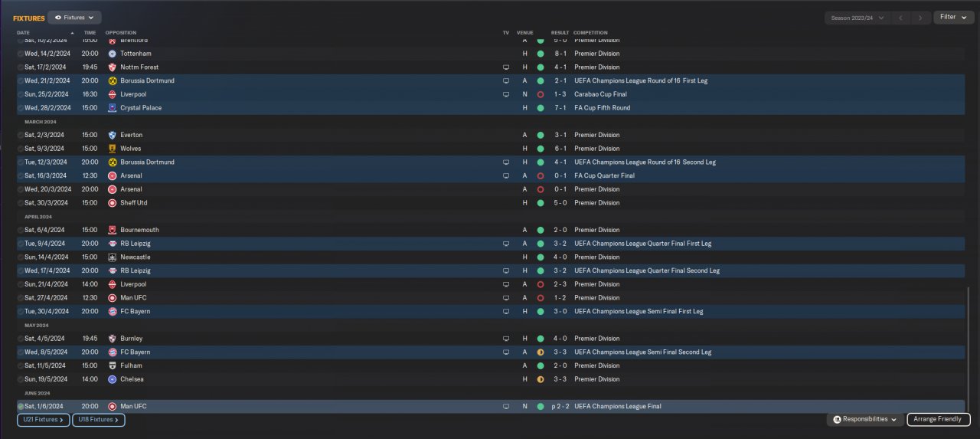Open the Fixtures view dropdown
This screenshot has height=439, width=980.
point(74,17)
